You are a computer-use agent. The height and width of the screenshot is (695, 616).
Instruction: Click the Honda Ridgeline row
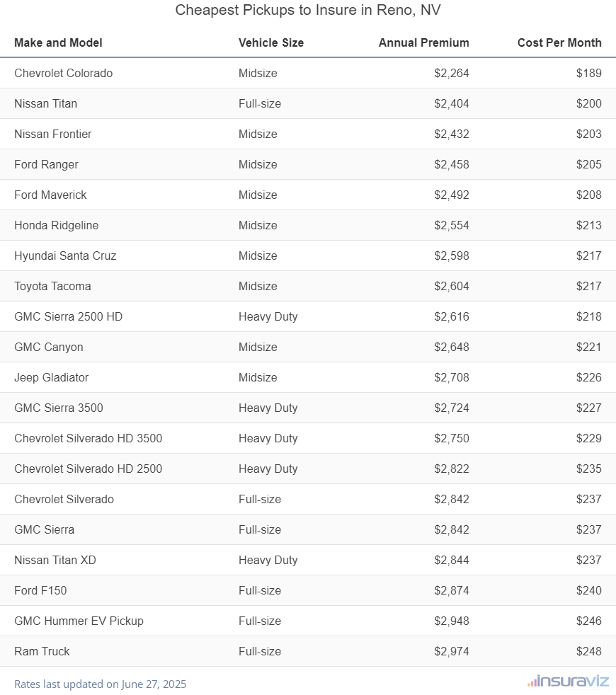pyautogui.click(x=56, y=225)
